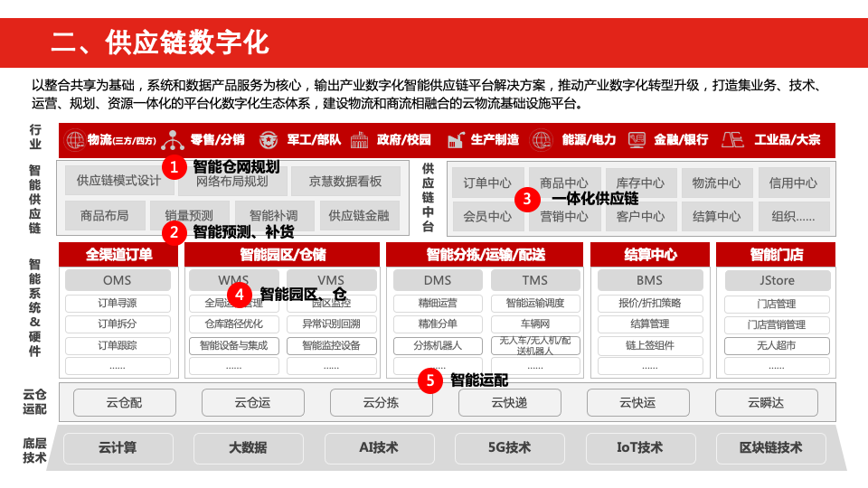Click the monitor icon beside 金融/银行

(637, 140)
